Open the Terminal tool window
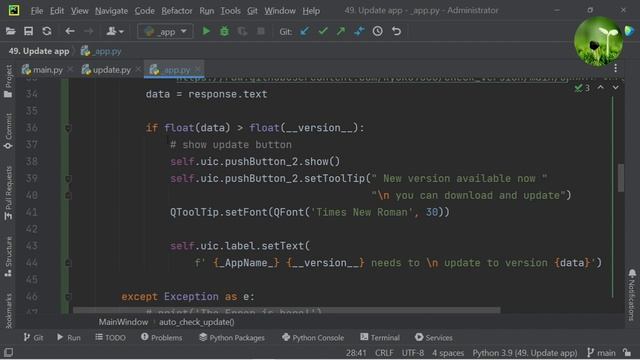 tap(380, 338)
